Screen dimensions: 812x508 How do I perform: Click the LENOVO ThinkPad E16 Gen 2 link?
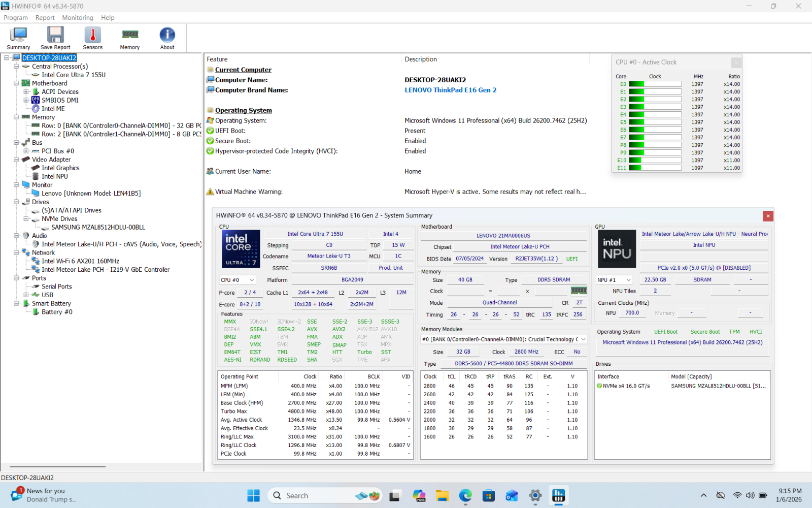click(450, 90)
